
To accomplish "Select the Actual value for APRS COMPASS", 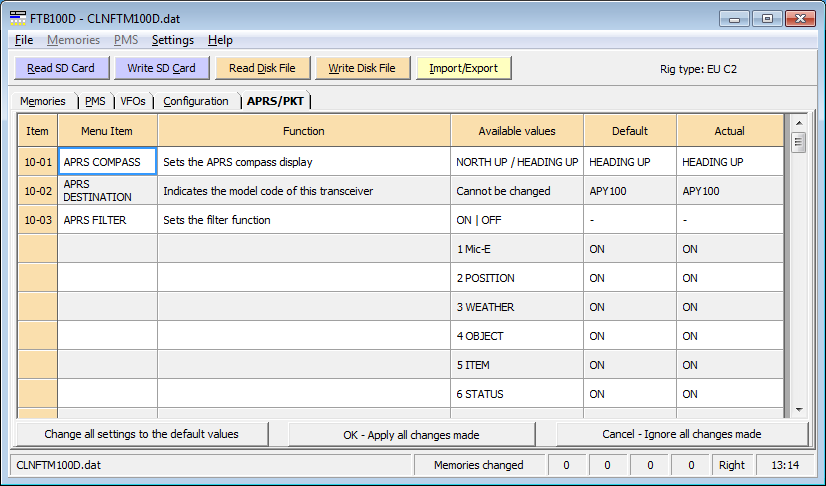I will (x=729, y=162).
